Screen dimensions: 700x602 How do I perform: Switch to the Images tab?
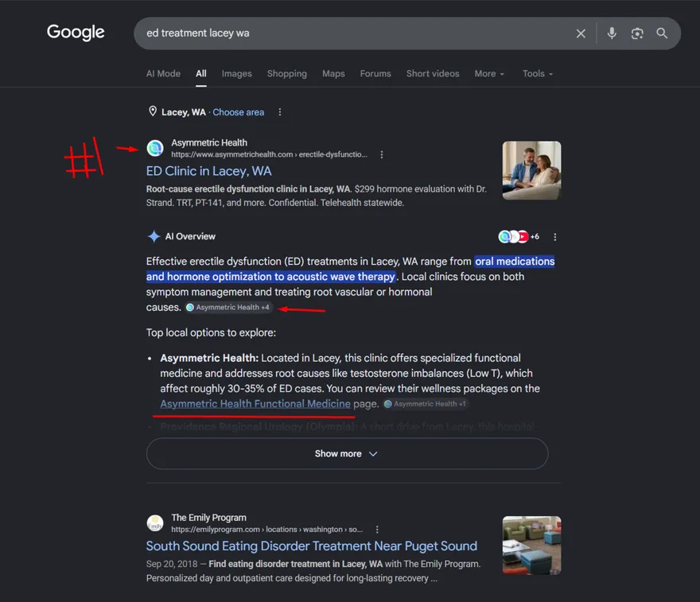click(236, 74)
